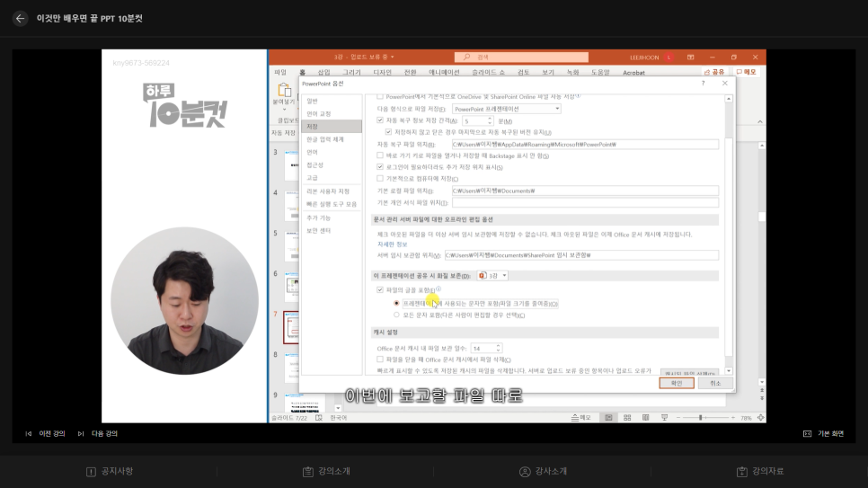Open the file format dropdown (PowerPoint 프레젠테이션)
868x488 pixels.
pyautogui.click(x=507, y=109)
